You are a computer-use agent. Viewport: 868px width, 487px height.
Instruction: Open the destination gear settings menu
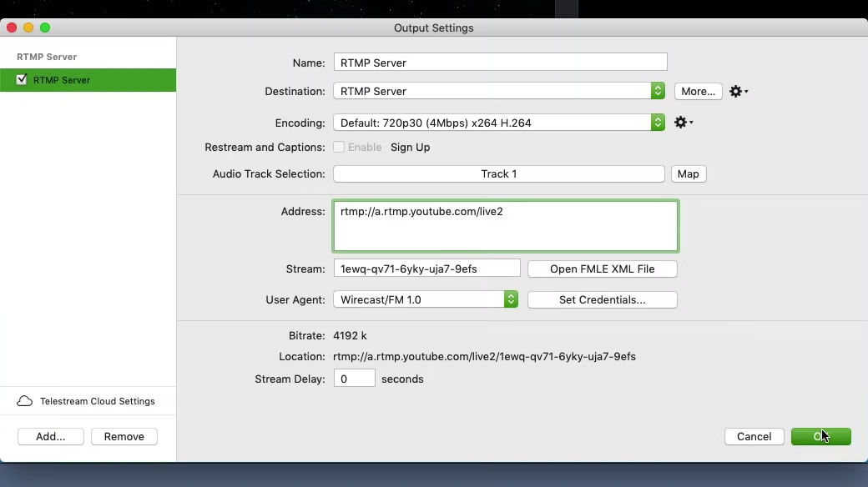739,92
